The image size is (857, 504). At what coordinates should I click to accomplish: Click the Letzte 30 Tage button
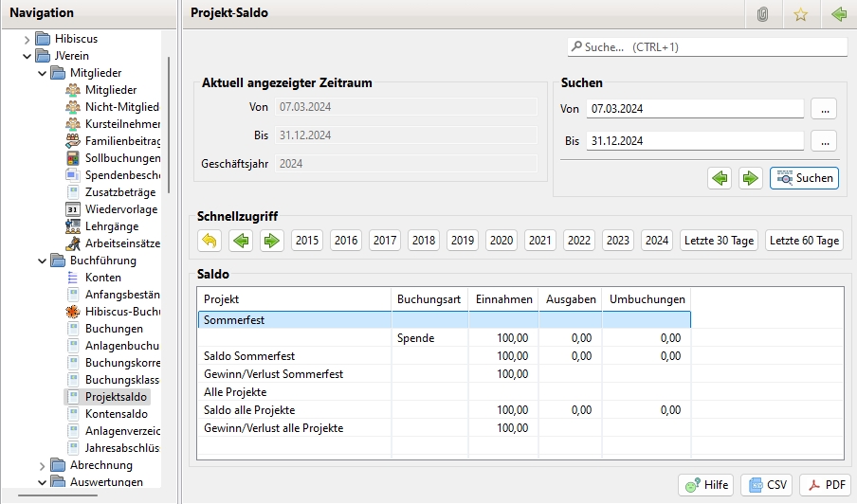pos(719,241)
